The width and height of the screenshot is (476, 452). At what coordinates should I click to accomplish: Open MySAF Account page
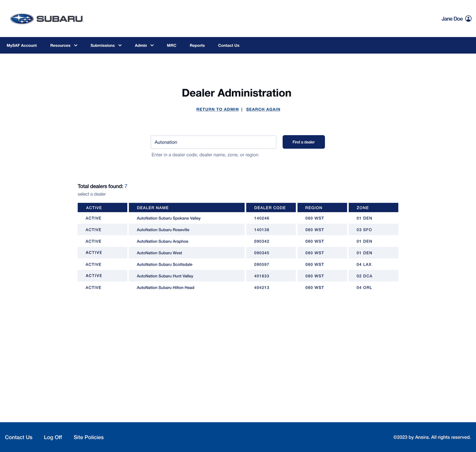click(x=21, y=46)
